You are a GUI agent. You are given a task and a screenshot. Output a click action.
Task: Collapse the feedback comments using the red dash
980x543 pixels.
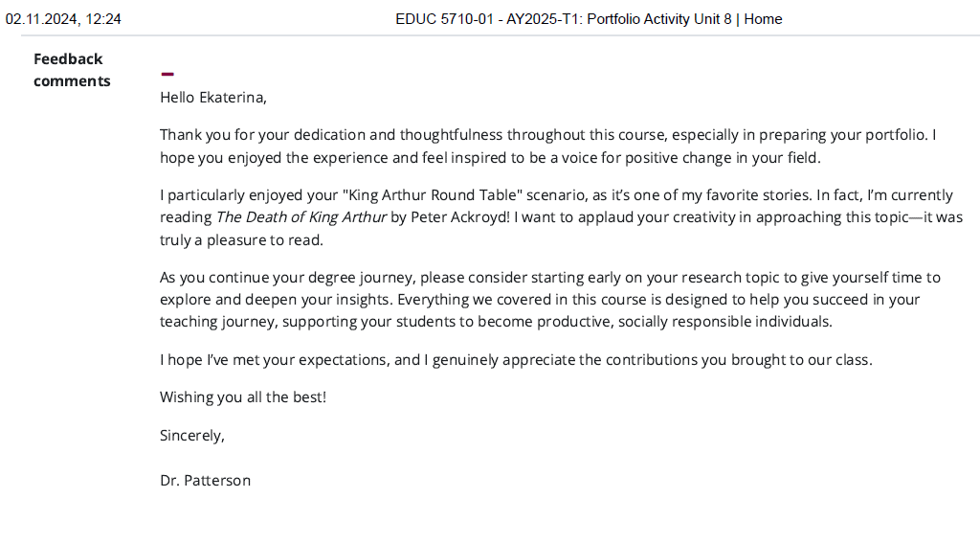tap(167, 74)
